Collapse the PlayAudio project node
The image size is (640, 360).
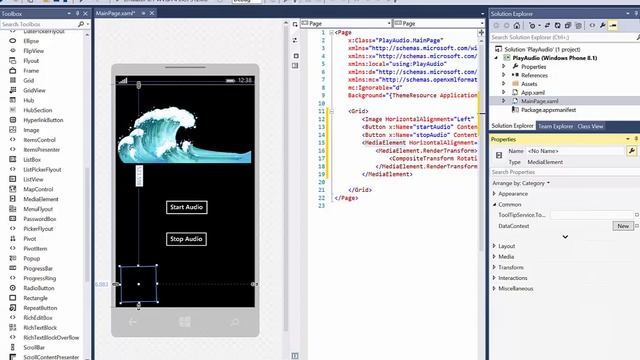(x=496, y=58)
